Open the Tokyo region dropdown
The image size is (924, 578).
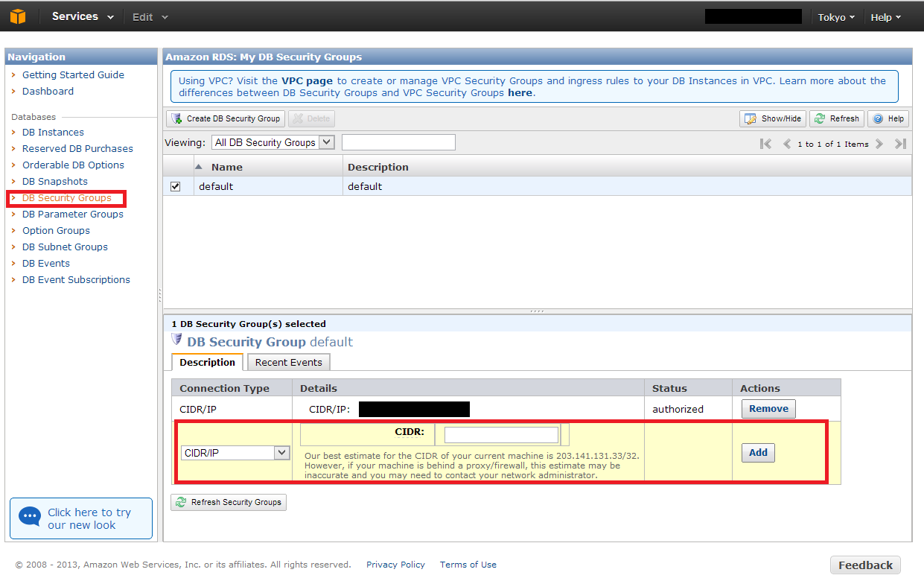pyautogui.click(x=836, y=17)
